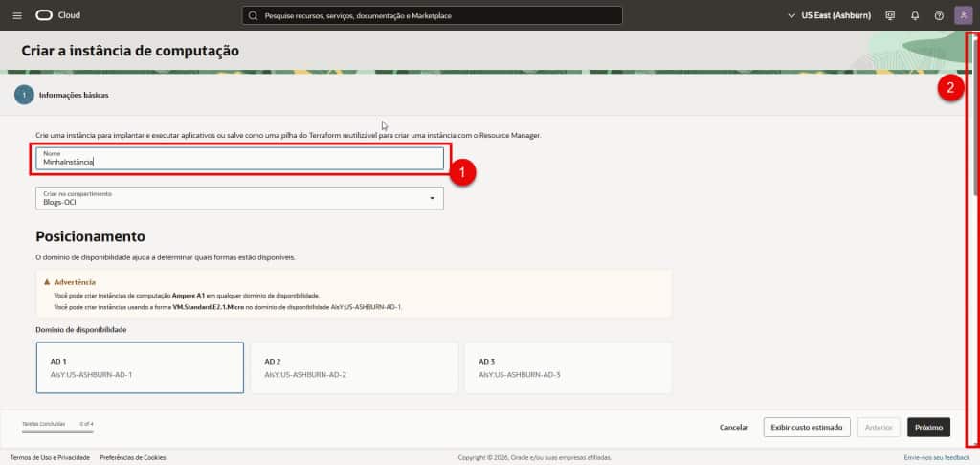
Task: Click the Cancelar button
Action: tap(734, 428)
